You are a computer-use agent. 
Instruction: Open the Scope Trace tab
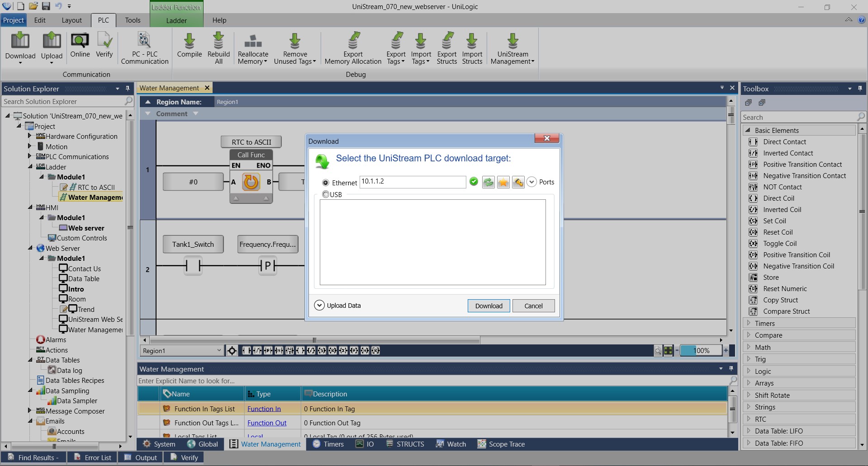(502, 444)
